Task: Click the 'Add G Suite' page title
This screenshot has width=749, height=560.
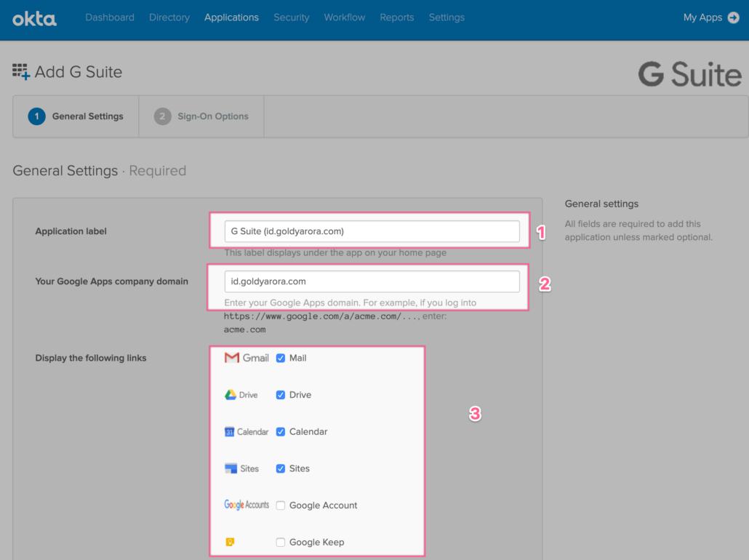Action: [79, 72]
